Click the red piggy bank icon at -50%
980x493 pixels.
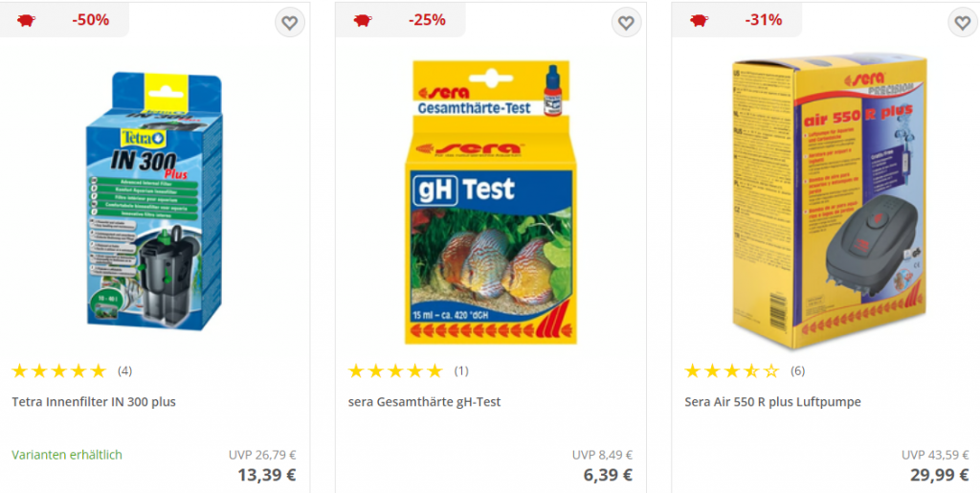click(26, 21)
